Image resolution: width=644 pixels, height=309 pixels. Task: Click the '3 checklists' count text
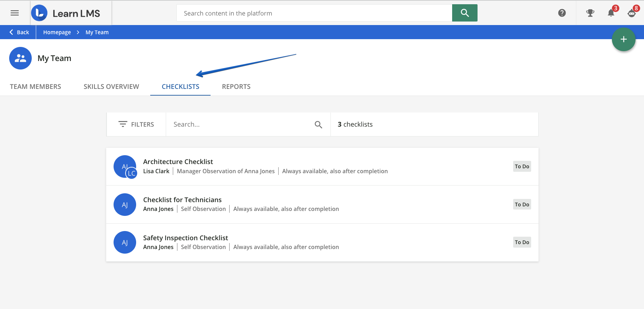(x=355, y=124)
